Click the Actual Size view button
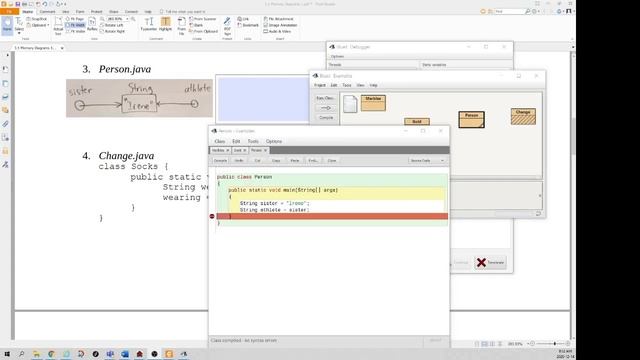This screenshot has width=640, height=360. tap(58, 25)
